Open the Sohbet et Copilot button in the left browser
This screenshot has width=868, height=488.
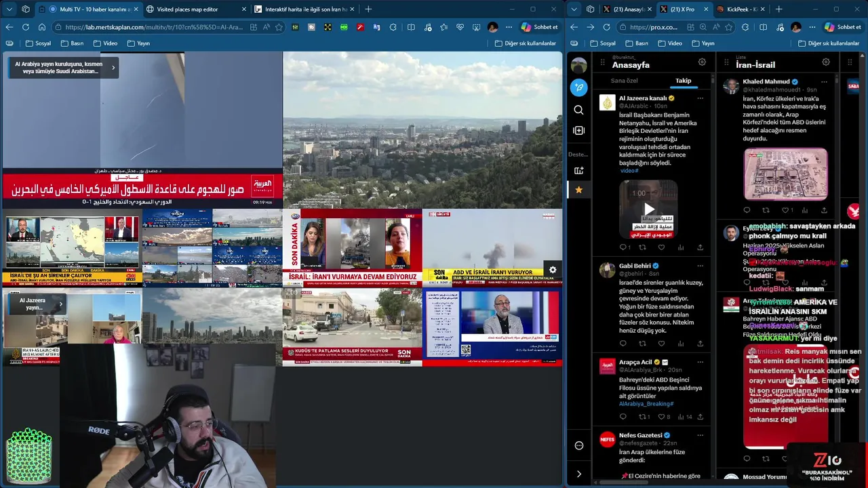539,27
